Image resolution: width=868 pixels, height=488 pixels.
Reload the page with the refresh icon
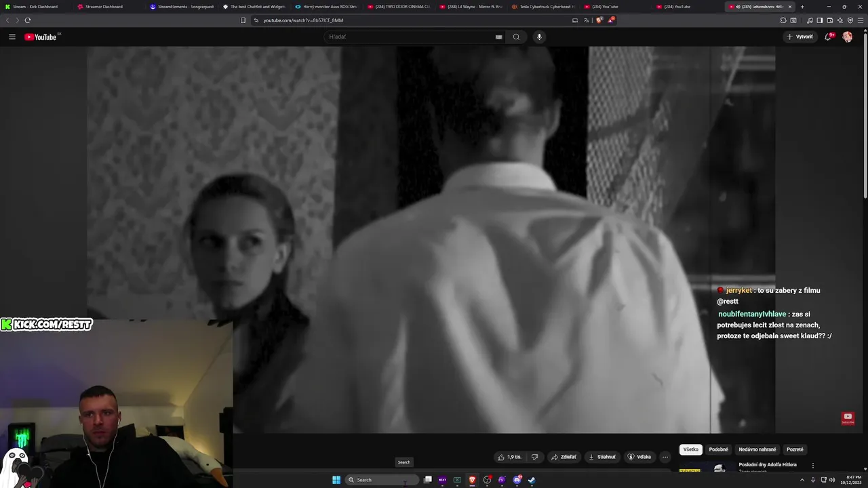(28, 20)
